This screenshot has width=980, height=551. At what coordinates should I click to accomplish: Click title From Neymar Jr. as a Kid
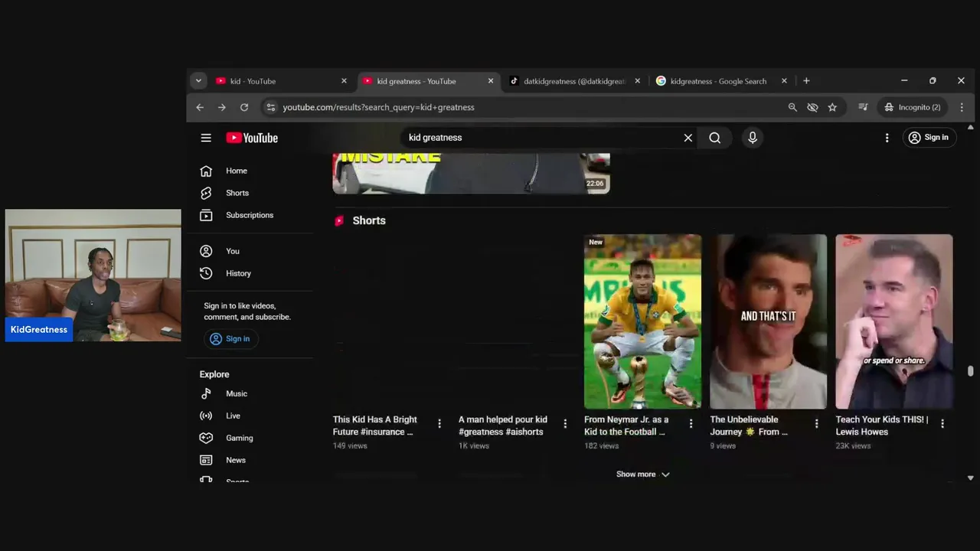626,425
